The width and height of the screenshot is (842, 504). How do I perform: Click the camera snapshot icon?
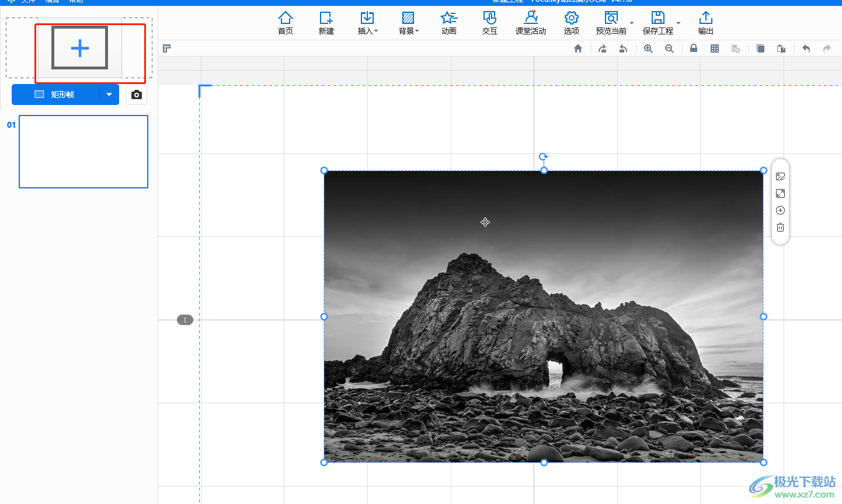[137, 94]
